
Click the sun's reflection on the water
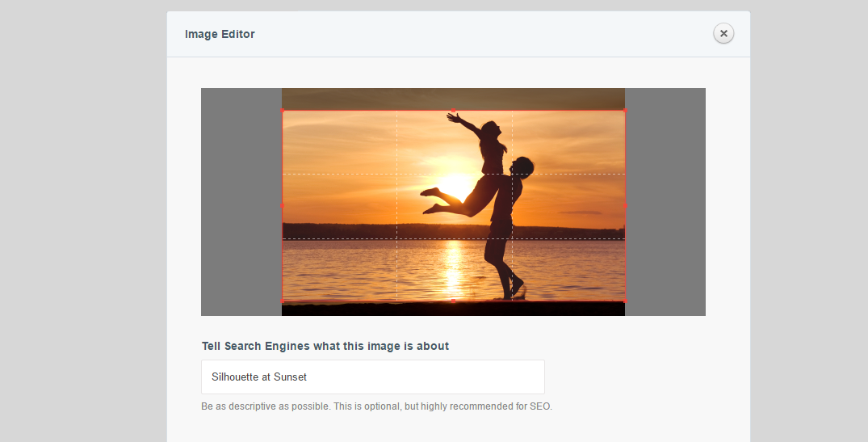click(x=453, y=267)
